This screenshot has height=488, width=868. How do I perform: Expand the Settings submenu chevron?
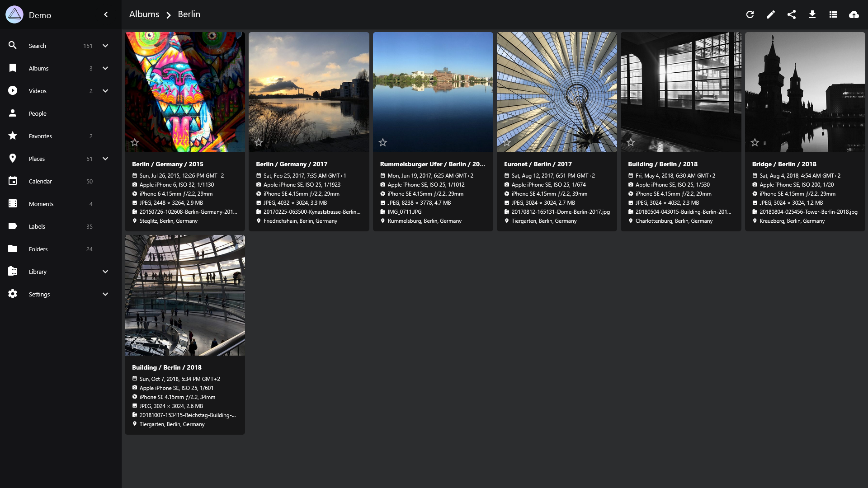pyautogui.click(x=105, y=294)
